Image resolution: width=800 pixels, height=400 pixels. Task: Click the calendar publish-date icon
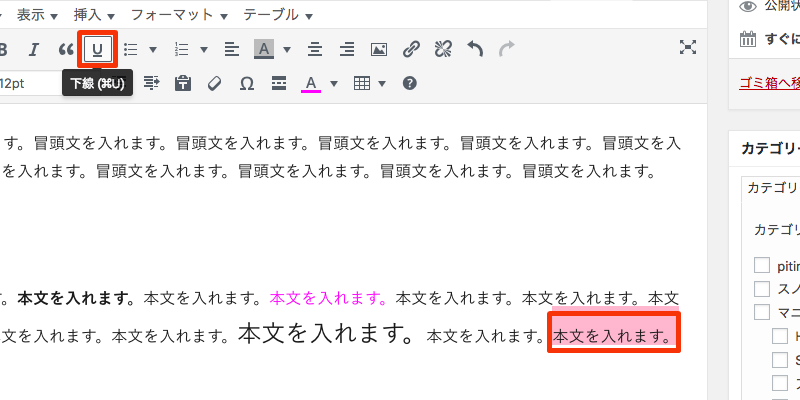click(747, 39)
